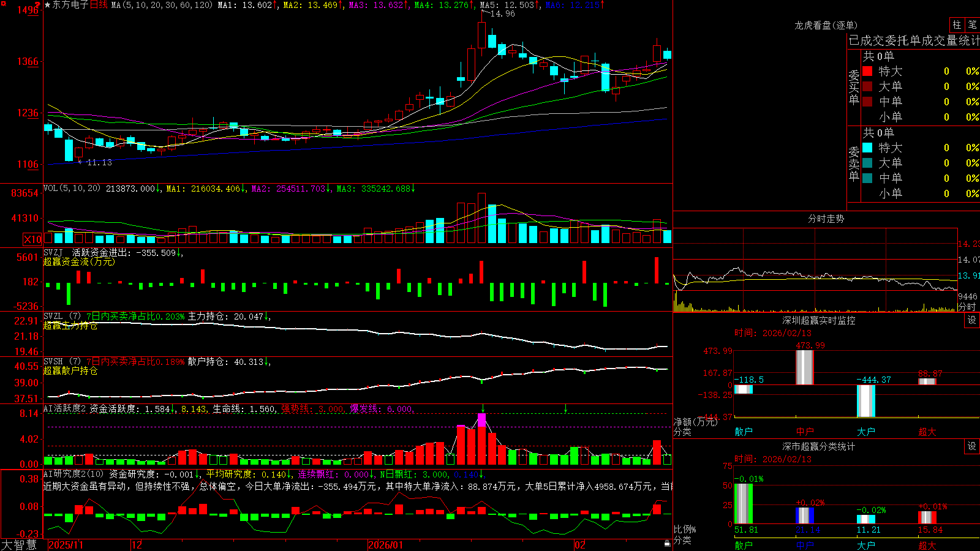This screenshot has width=980, height=551.
Task: Click the 473.99 中户 bar in 实时监控
Action: [804, 367]
